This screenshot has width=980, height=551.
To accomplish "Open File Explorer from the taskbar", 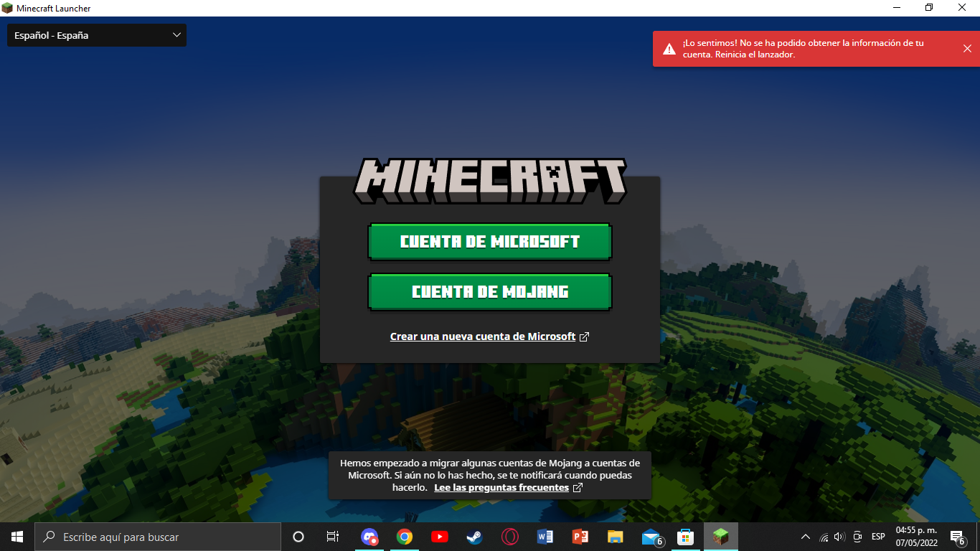I will click(x=616, y=537).
